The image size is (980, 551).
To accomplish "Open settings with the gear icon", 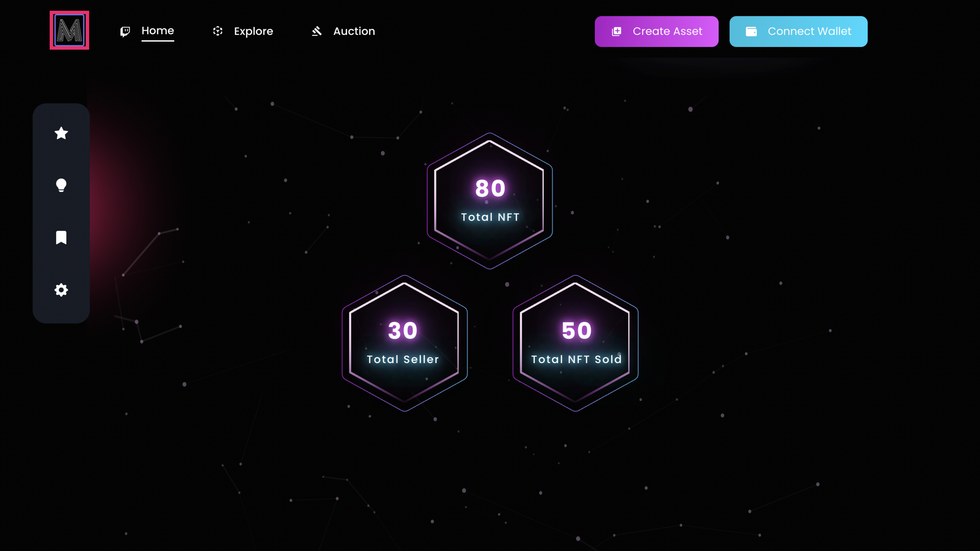I will click(61, 290).
